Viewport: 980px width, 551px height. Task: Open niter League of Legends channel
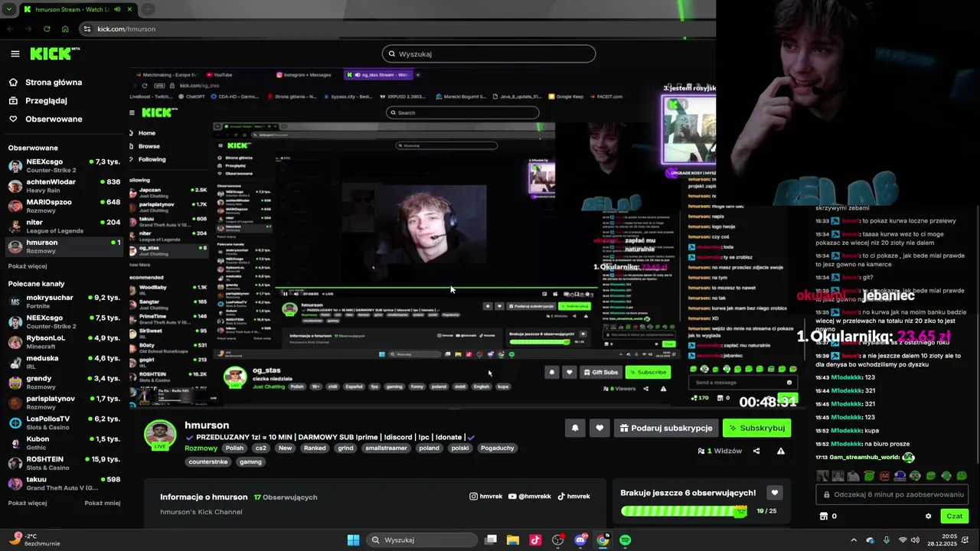tap(64, 226)
